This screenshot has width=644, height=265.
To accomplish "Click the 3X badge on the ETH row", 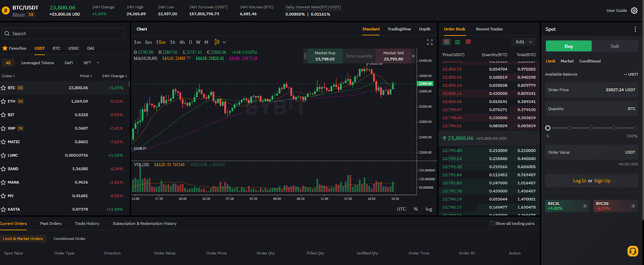I will pos(21,101).
